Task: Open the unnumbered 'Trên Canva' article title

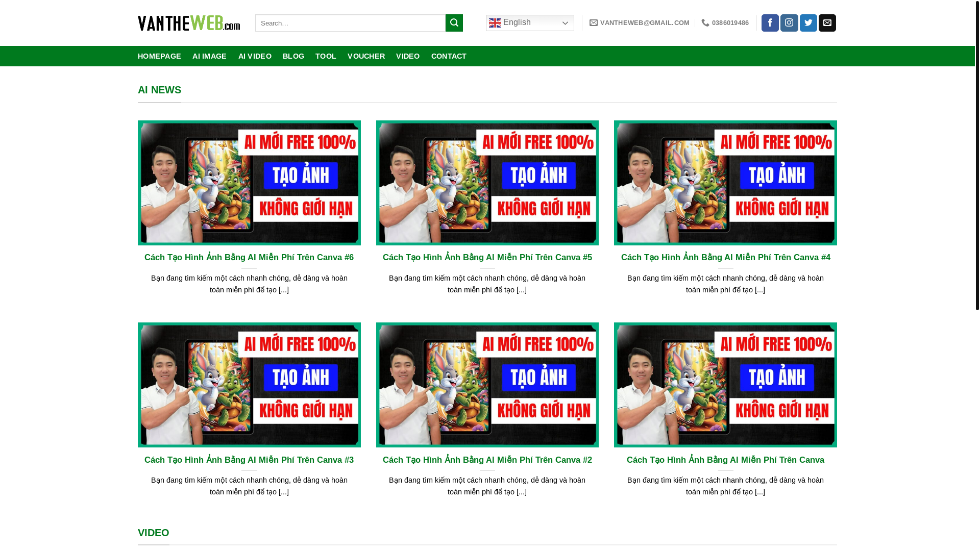Action: pos(725,460)
